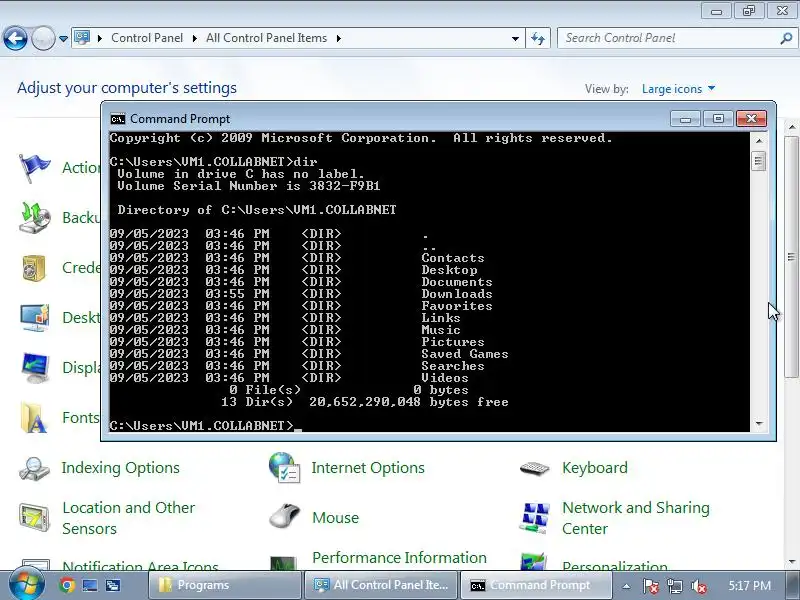
Task: Open the address bar history dropdown
Action: point(515,39)
